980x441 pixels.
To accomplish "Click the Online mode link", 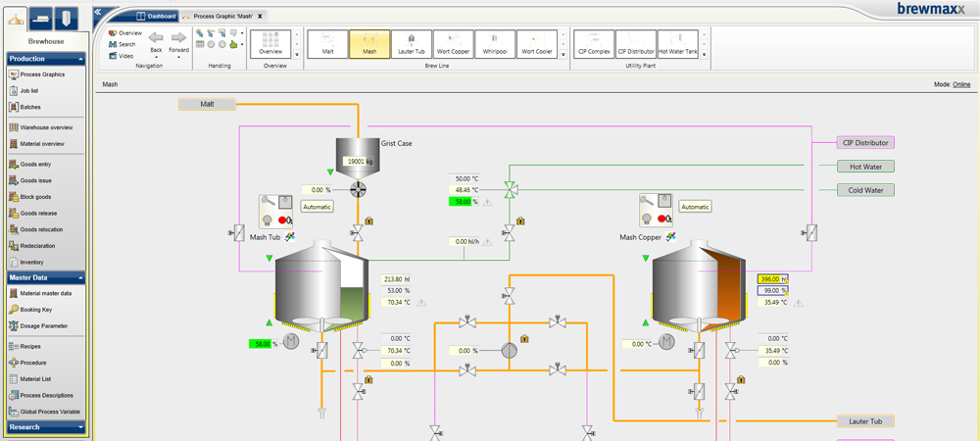I will tap(961, 84).
